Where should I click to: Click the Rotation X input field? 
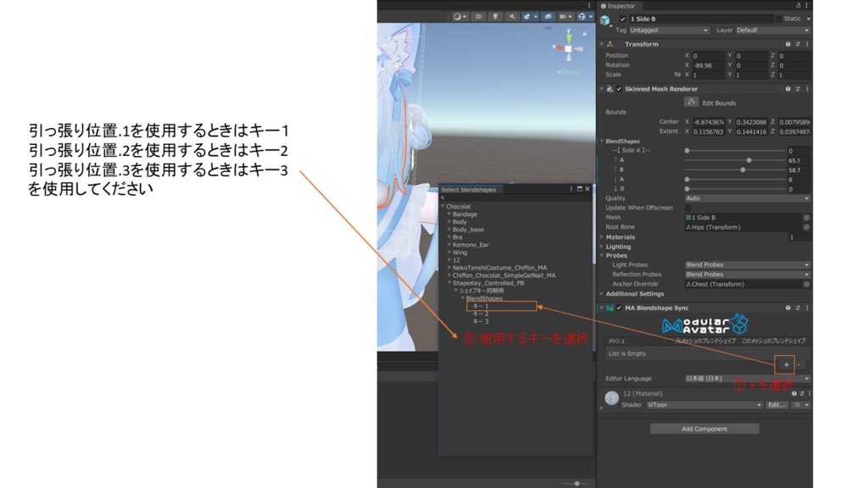coord(709,65)
